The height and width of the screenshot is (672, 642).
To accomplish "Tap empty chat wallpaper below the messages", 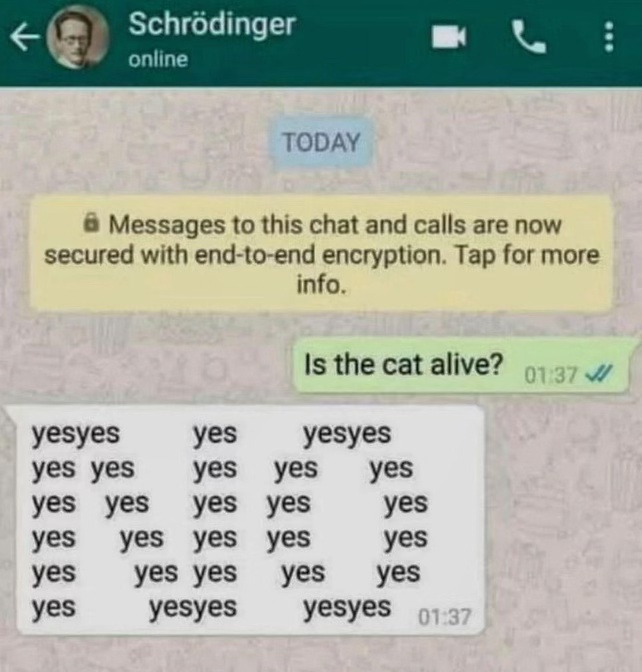I will (x=321, y=655).
